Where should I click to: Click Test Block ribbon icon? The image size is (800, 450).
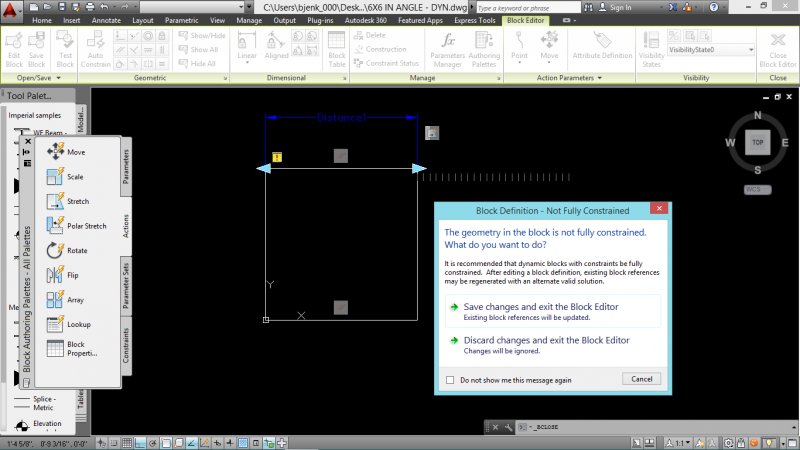click(65, 49)
